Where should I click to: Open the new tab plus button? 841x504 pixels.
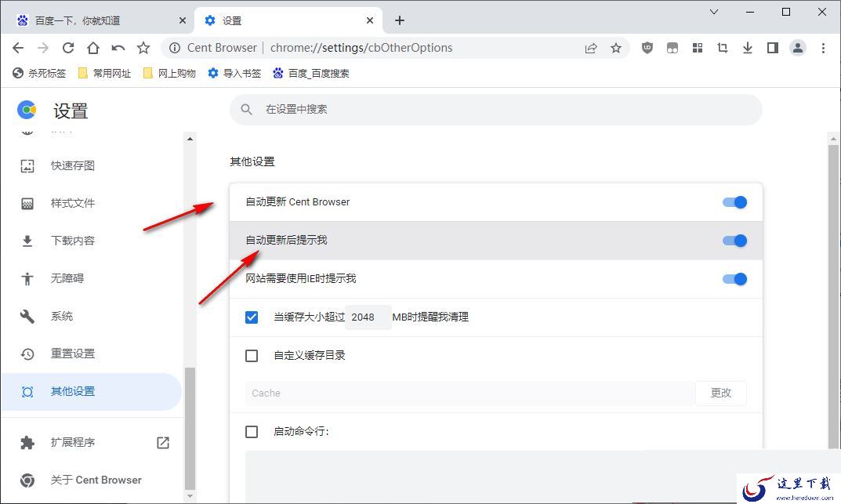click(x=400, y=20)
